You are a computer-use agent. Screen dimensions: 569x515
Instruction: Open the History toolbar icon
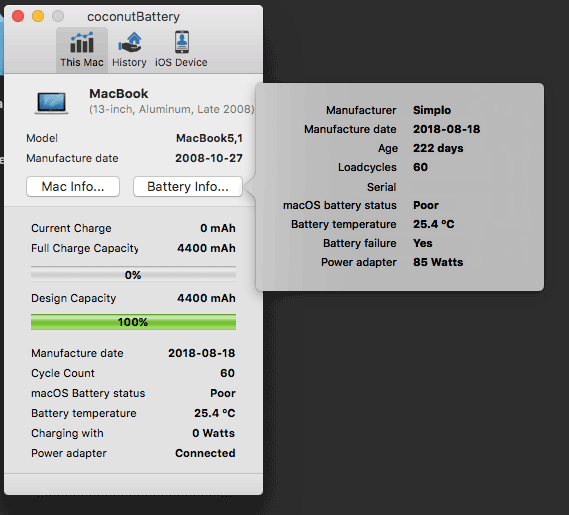(x=129, y=50)
